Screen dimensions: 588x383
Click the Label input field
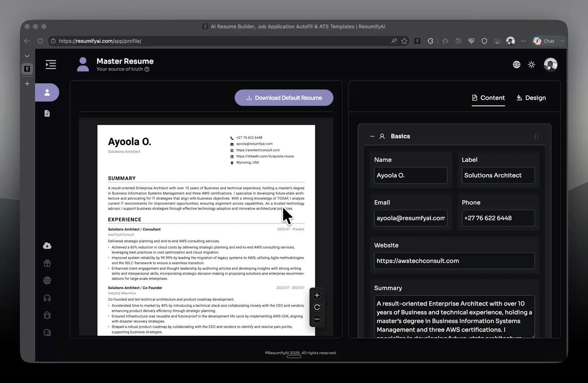click(x=498, y=176)
